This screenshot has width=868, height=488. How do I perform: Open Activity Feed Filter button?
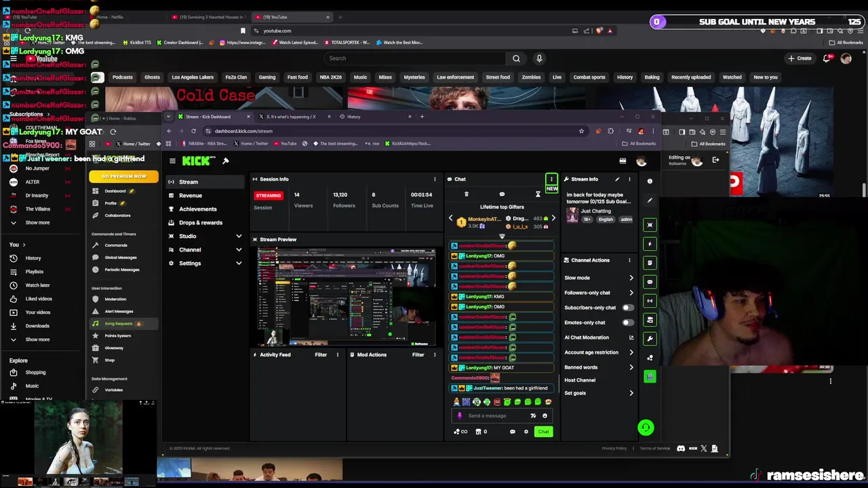(x=321, y=354)
